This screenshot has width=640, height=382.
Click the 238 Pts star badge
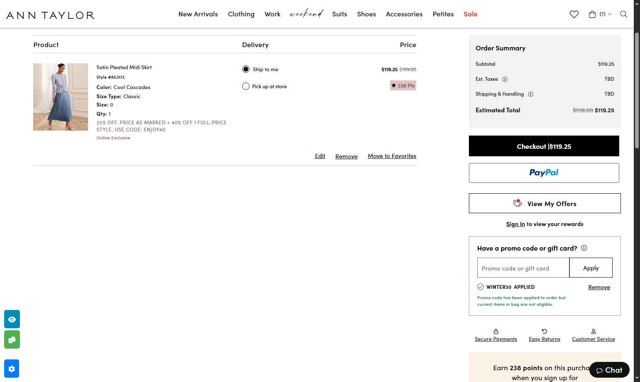click(x=403, y=86)
